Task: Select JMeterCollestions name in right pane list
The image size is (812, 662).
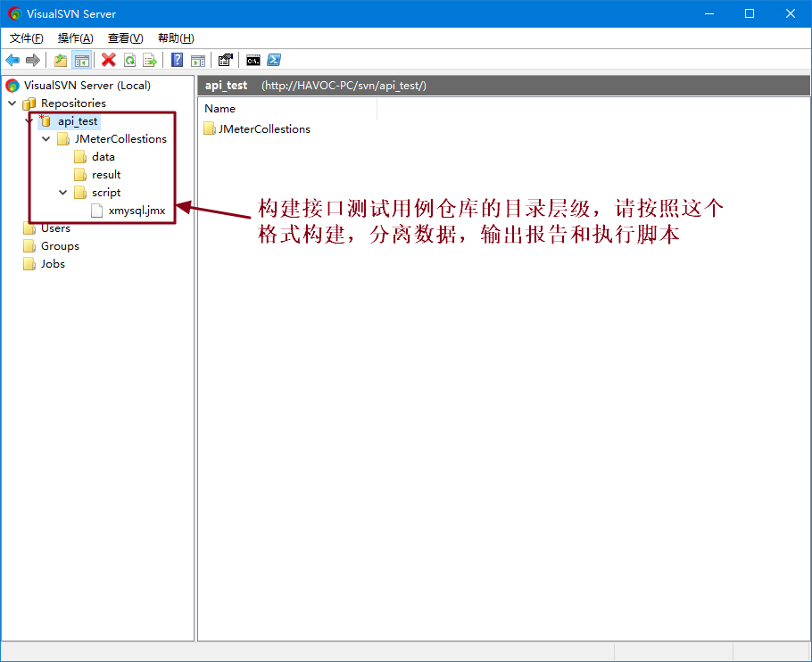Action: pyautogui.click(x=264, y=128)
